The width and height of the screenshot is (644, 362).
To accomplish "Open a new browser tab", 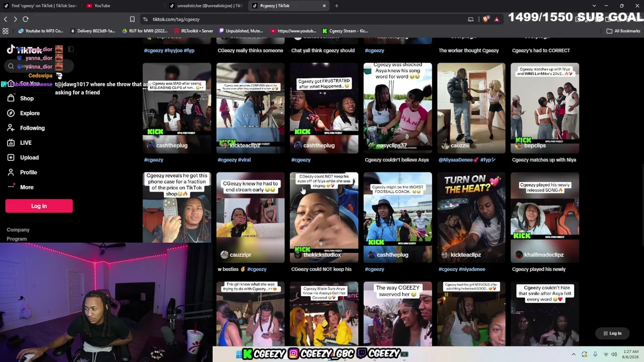I will click(x=337, y=6).
